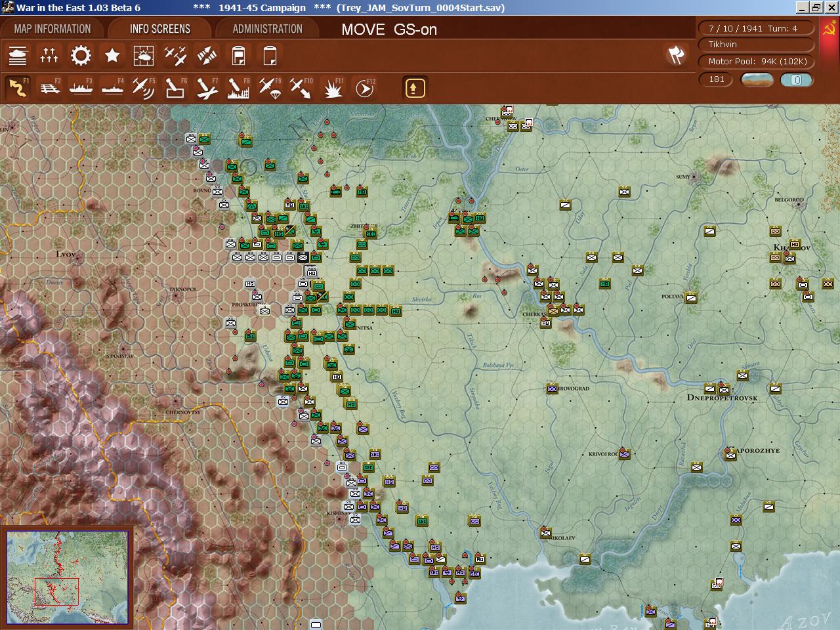The image size is (840, 630).
Task: Select the F2 Rail mode icon
Action: click(49, 87)
